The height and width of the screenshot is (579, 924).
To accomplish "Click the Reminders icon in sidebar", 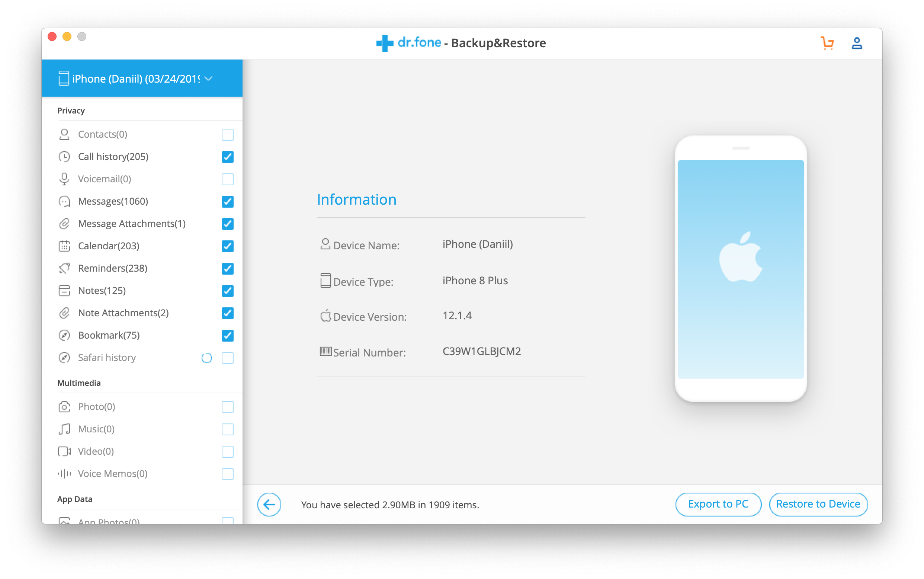I will [64, 268].
